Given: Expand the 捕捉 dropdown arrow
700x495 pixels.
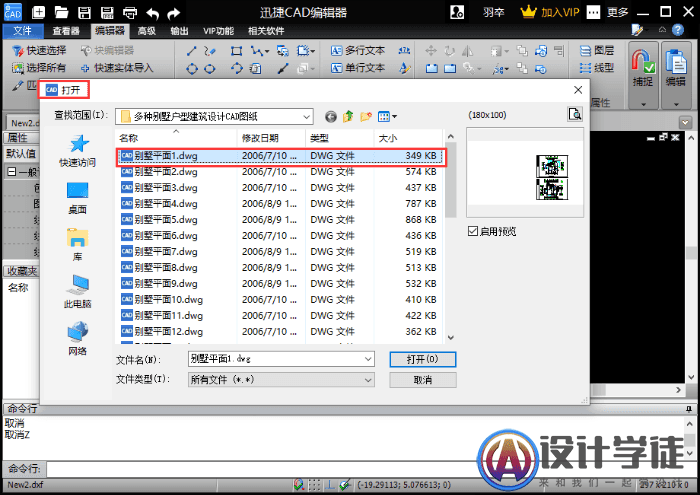Looking at the screenshot, I should click(x=643, y=104).
